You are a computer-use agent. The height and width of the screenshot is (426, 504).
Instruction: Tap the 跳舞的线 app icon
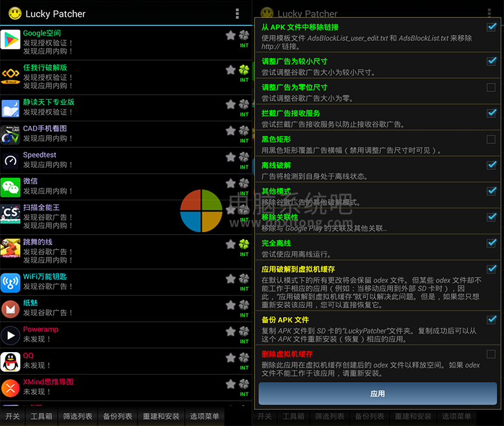tap(10, 248)
